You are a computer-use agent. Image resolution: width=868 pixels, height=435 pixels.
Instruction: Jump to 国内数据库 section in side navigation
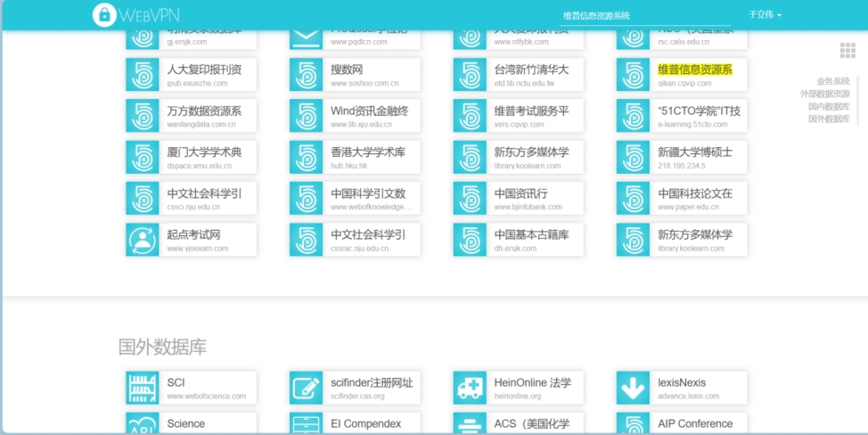pos(829,106)
